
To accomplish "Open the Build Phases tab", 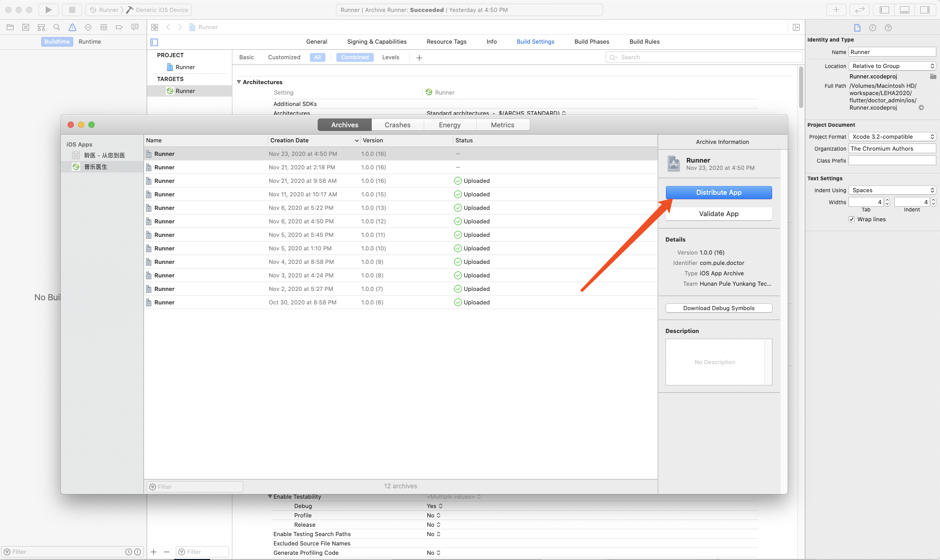I will tap(592, 42).
